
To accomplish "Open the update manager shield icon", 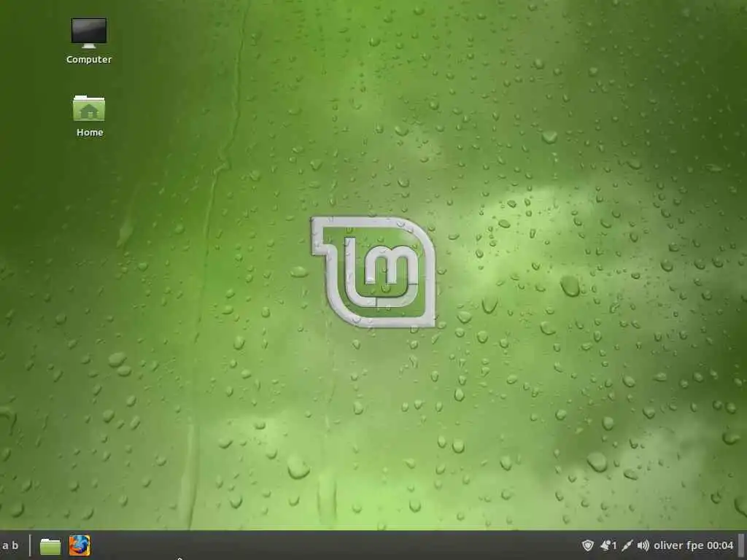I will tap(588, 545).
